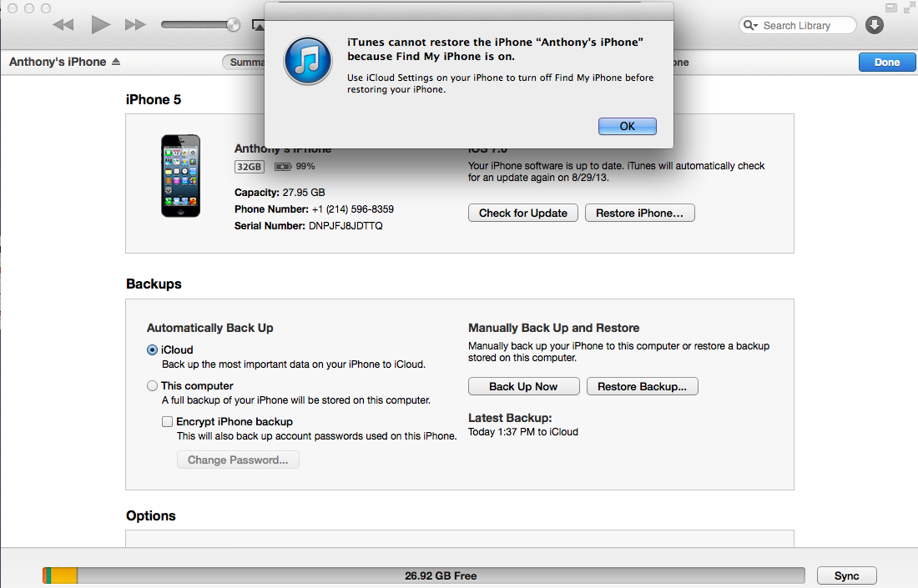Image resolution: width=918 pixels, height=588 pixels.
Task: Adjust the volume slider knob
Action: click(x=233, y=24)
